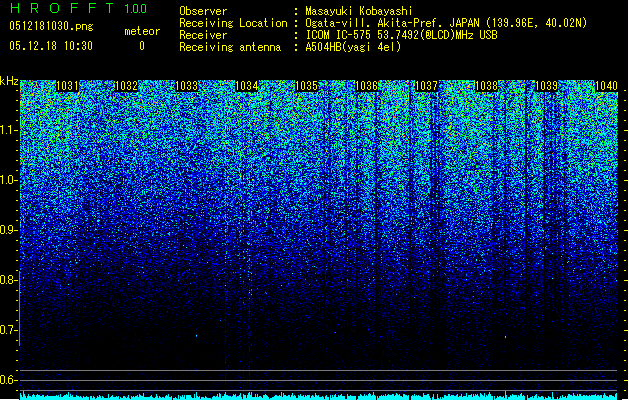Viewport: 629px width, 400px height.
Task: Select the file name 0512181030.png
Action: 51,26
